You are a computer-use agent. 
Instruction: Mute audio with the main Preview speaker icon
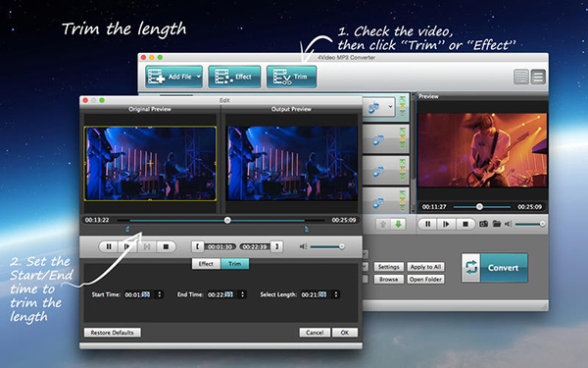(x=508, y=224)
